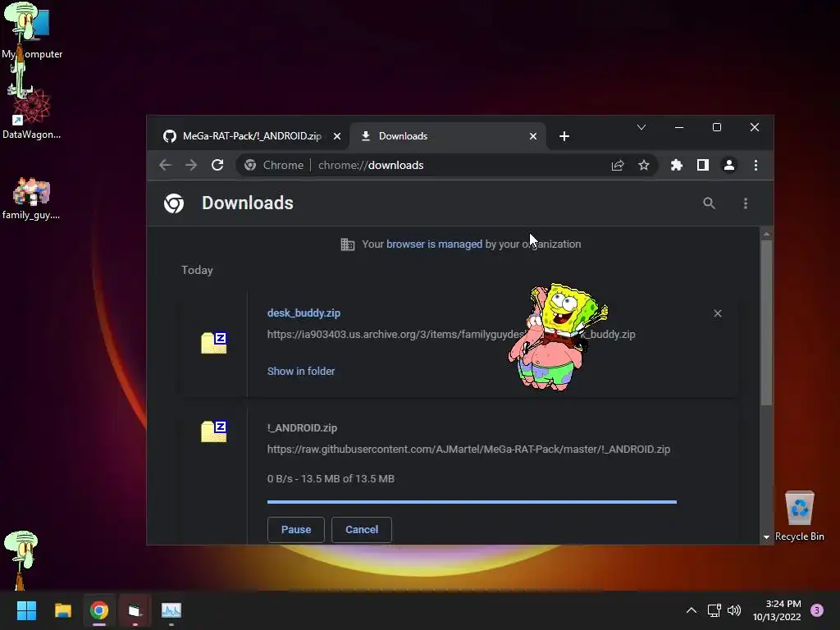Click the !_ANDROID.zip file icon

[214, 431]
